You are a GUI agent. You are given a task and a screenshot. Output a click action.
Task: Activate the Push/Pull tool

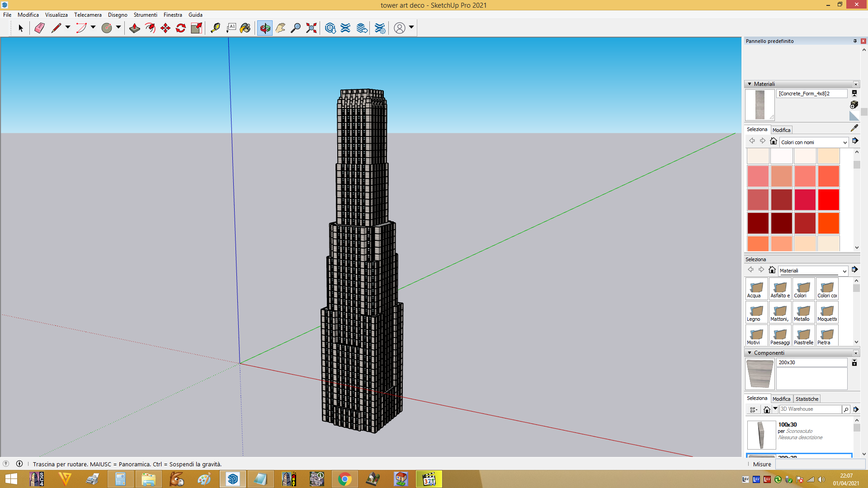tap(135, 28)
